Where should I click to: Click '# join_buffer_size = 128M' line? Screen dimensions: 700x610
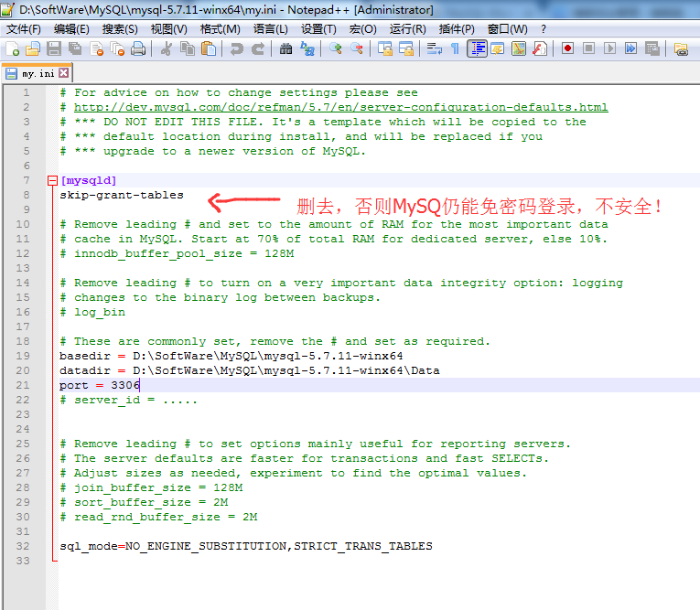coord(151,487)
